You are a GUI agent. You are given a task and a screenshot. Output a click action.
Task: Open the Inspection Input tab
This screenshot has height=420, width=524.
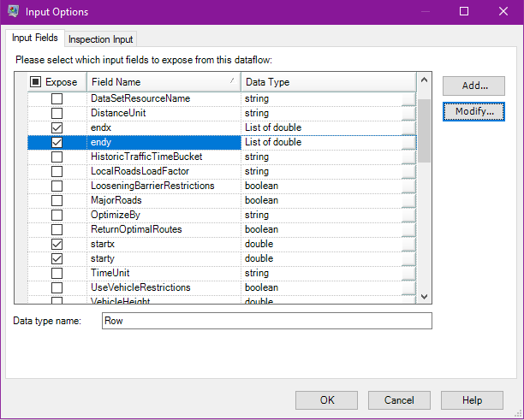coord(100,39)
